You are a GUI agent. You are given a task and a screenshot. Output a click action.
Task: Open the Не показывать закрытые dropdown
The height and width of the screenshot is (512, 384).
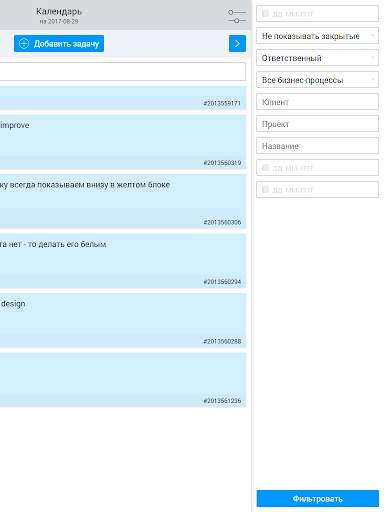coord(317,36)
